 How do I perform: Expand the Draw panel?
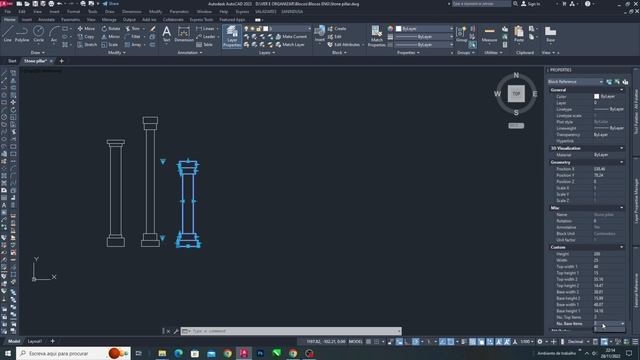(x=38, y=53)
